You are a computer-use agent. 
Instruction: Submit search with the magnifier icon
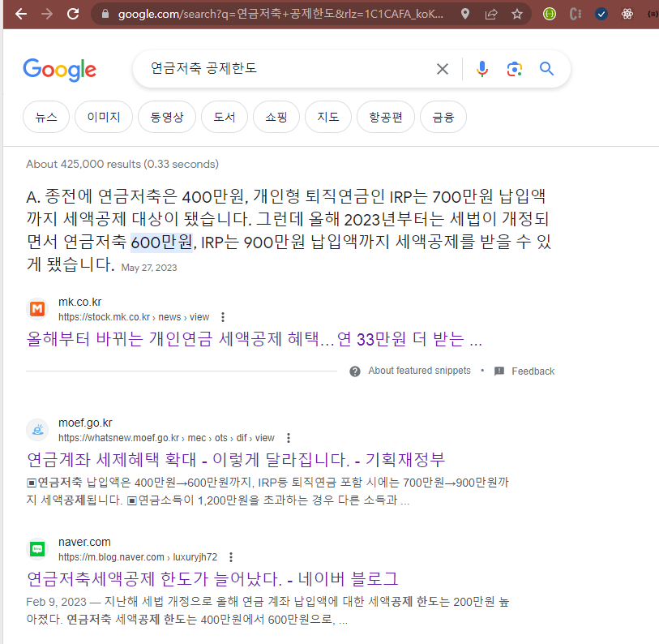(x=546, y=69)
